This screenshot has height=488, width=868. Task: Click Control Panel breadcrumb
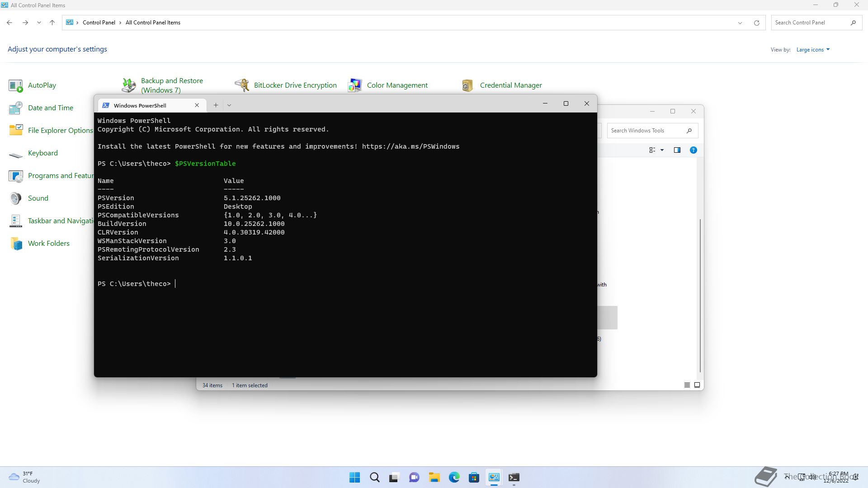(x=99, y=23)
